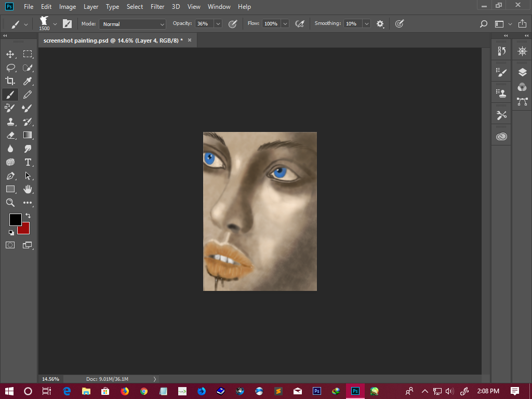The height and width of the screenshot is (399, 532).
Task: Expand the Opacity slider dropdown arrow
Action: coord(218,24)
